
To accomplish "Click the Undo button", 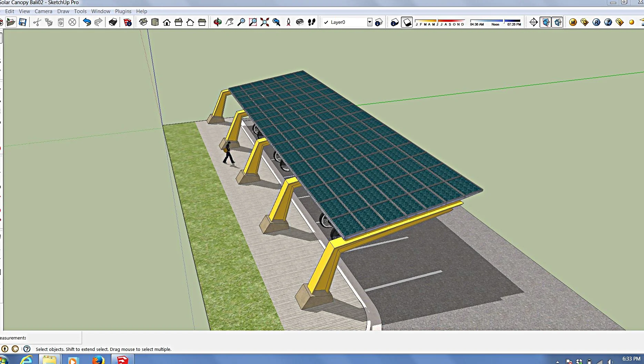I will [87, 22].
